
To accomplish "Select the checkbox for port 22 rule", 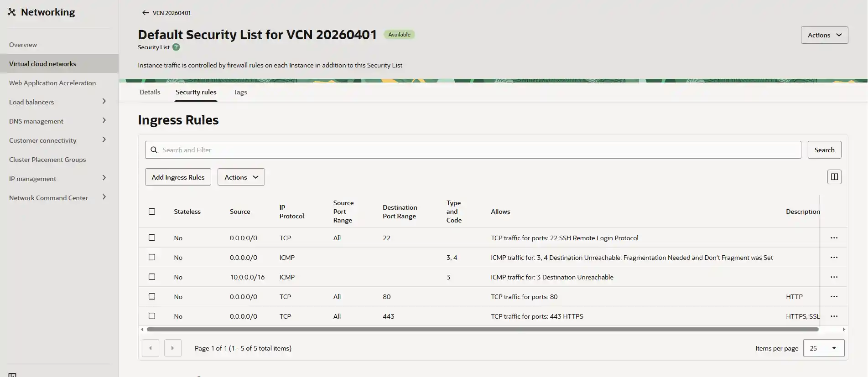I will click(x=152, y=238).
